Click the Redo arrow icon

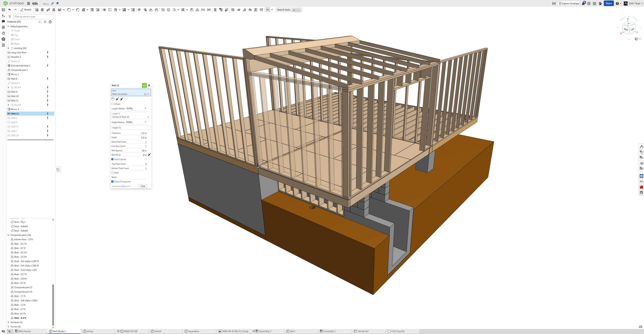[15, 10]
